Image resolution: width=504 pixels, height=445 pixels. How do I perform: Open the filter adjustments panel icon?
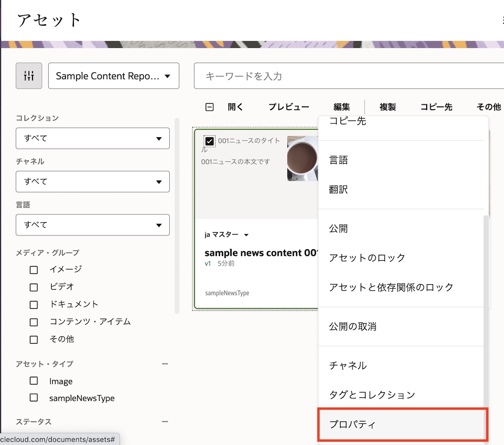point(29,76)
